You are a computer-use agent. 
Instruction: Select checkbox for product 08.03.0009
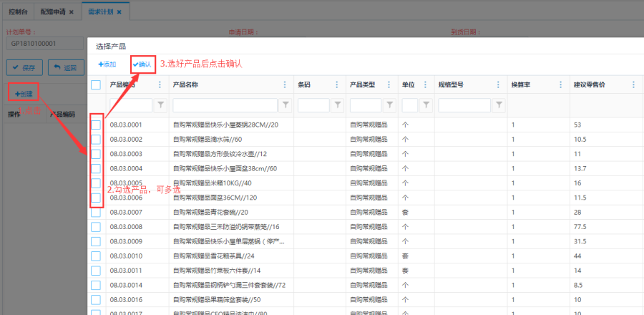pyautogui.click(x=96, y=241)
